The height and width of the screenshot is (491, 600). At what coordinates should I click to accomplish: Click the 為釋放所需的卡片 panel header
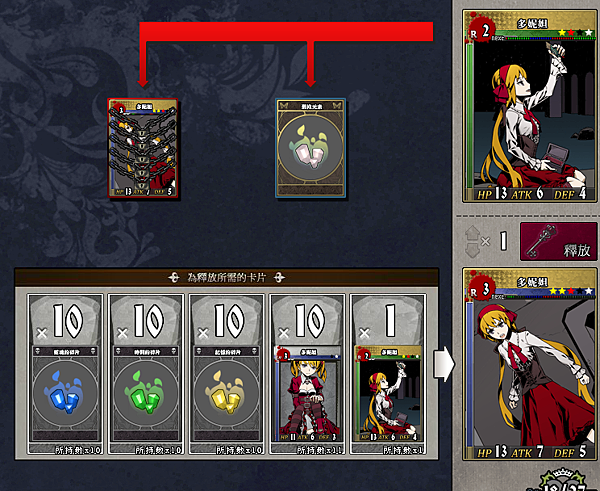(x=227, y=277)
